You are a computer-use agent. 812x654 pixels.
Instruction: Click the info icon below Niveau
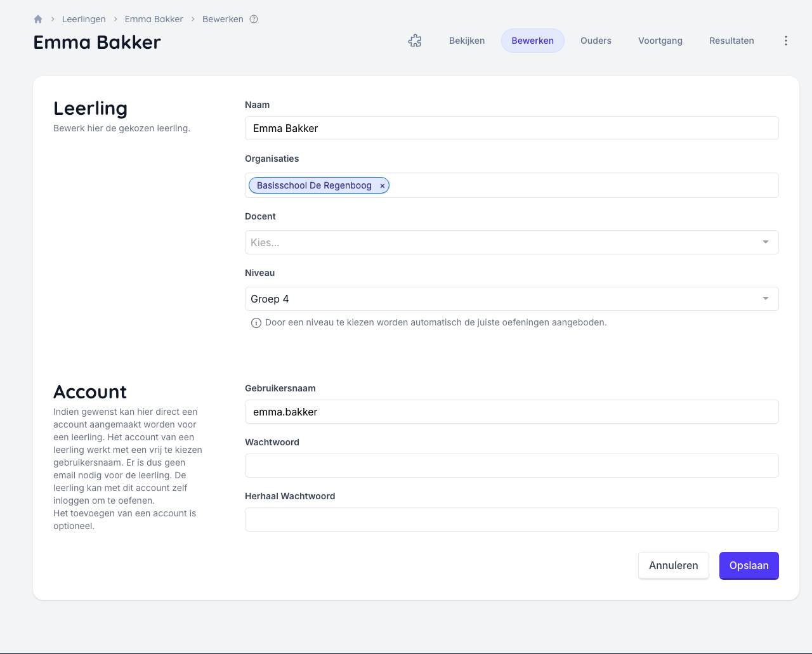[x=256, y=323]
